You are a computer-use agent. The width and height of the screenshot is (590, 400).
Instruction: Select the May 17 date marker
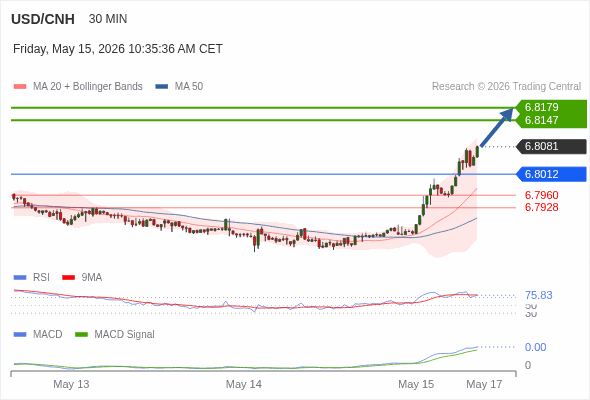coord(484,384)
